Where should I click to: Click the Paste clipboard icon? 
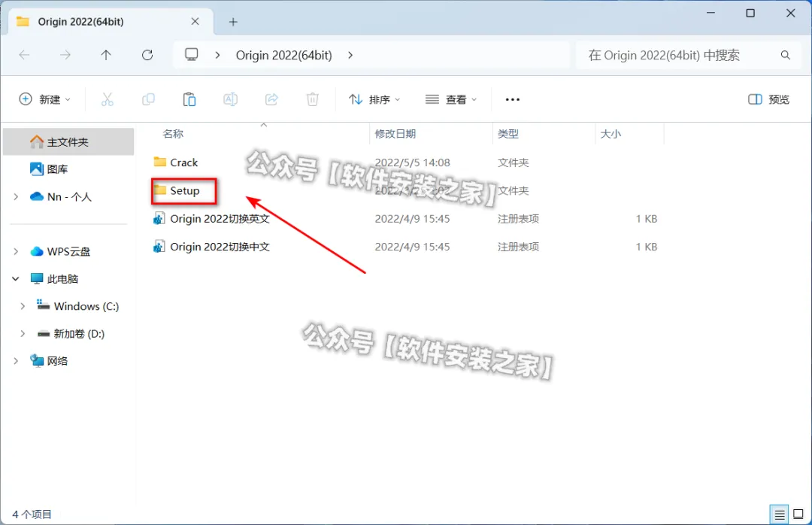click(189, 99)
